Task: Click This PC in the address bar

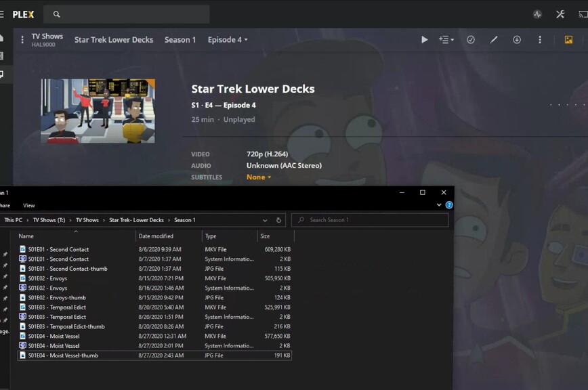Action: tap(13, 220)
